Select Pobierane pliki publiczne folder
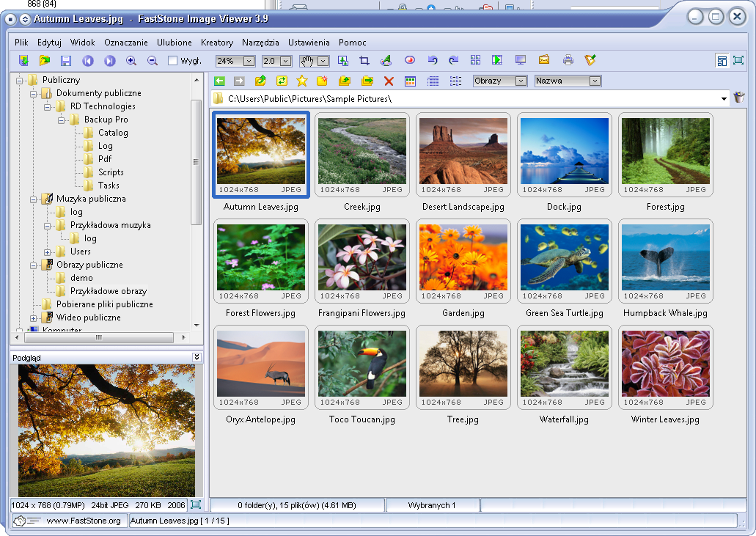This screenshot has width=756, height=536. pyautogui.click(x=105, y=304)
